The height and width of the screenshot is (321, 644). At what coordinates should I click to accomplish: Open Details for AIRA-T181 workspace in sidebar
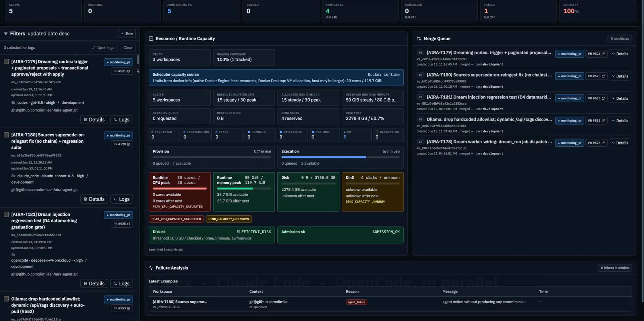click(94, 283)
